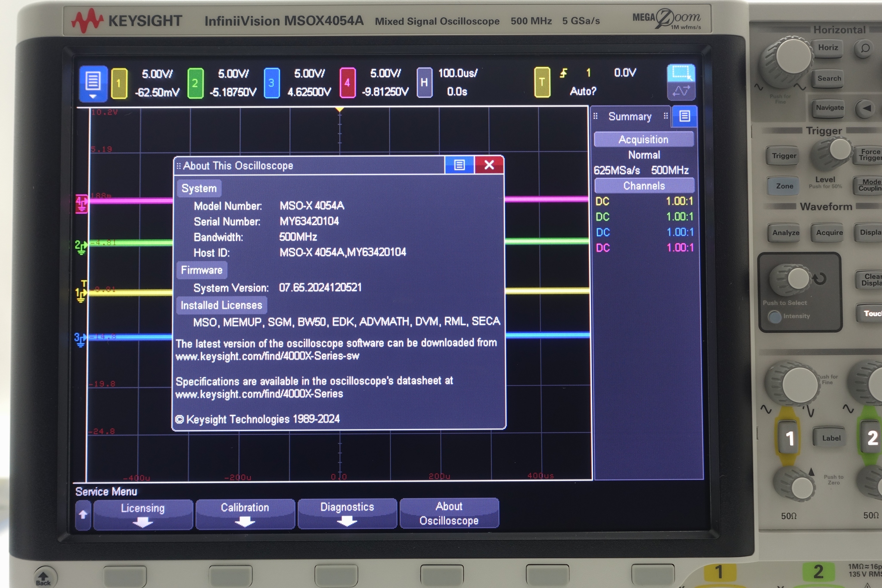
Task: Click the channel 2 ground marker
Action: (x=81, y=247)
